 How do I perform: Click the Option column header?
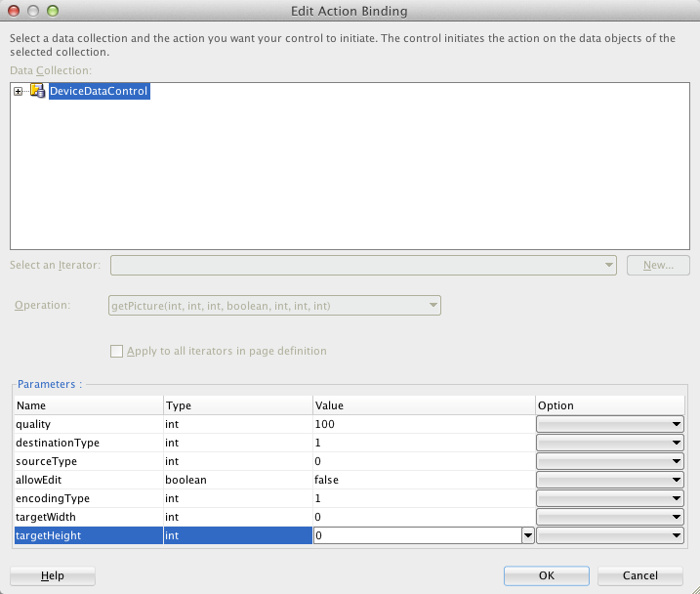610,405
